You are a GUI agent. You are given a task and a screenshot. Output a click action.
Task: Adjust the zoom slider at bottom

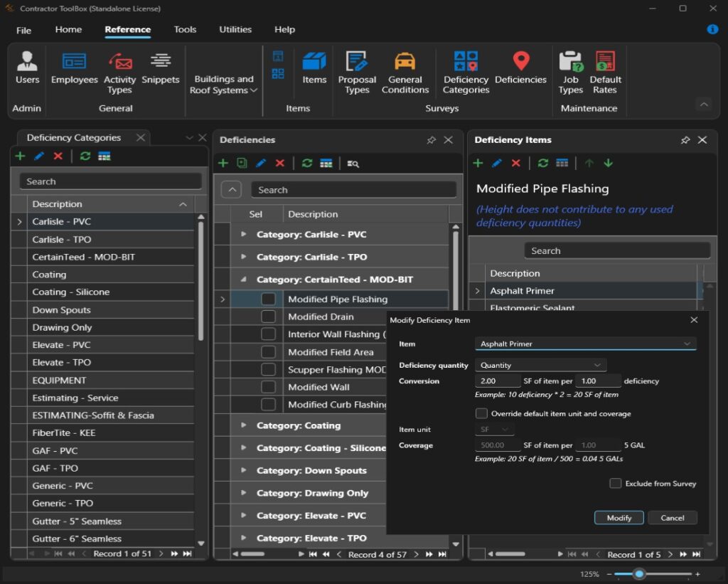point(639,574)
